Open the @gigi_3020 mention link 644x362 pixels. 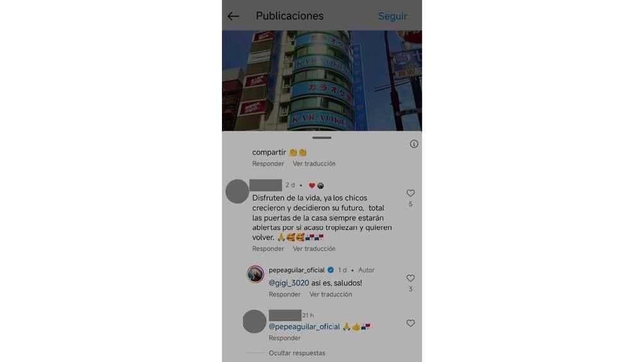pyautogui.click(x=289, y=283)
